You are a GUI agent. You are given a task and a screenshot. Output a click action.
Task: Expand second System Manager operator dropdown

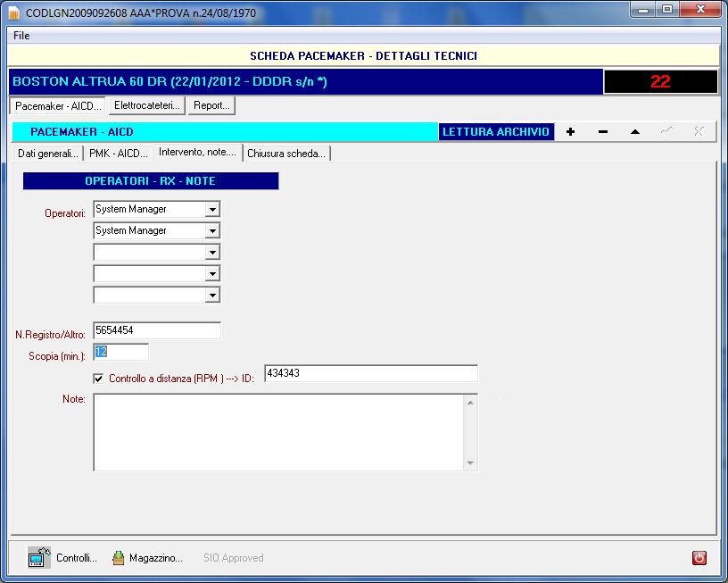pos(212,231)
